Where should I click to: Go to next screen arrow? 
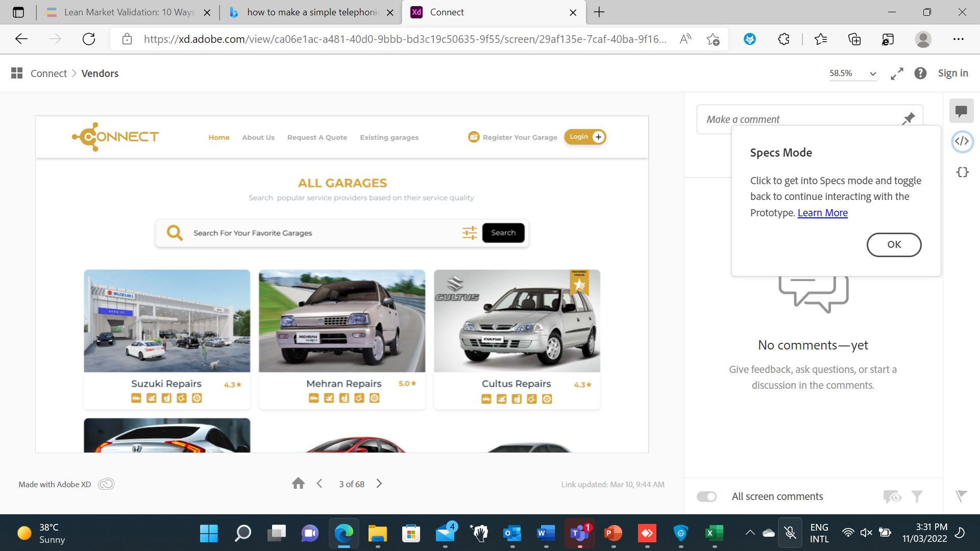point(379,484)
